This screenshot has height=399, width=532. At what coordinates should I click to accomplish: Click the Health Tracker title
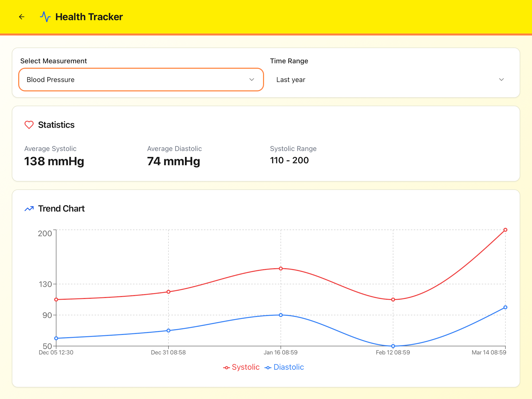tap(89, 17)
